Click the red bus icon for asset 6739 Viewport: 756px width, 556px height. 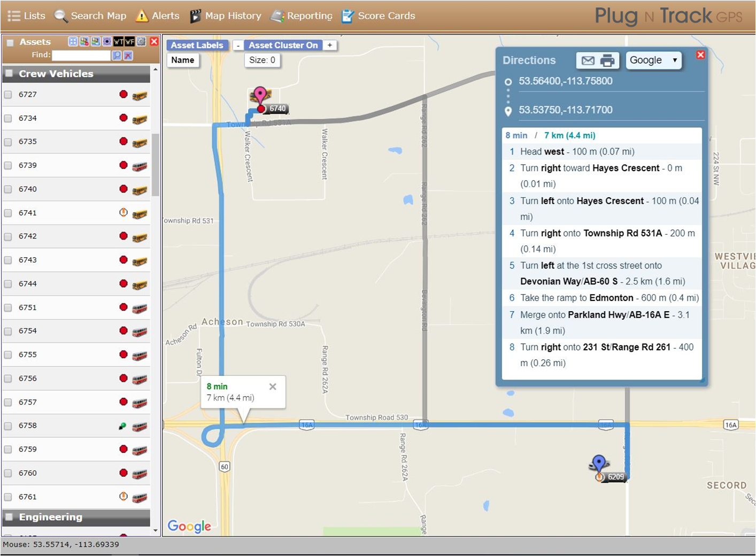pyautogui.click(x=140, y=166)
